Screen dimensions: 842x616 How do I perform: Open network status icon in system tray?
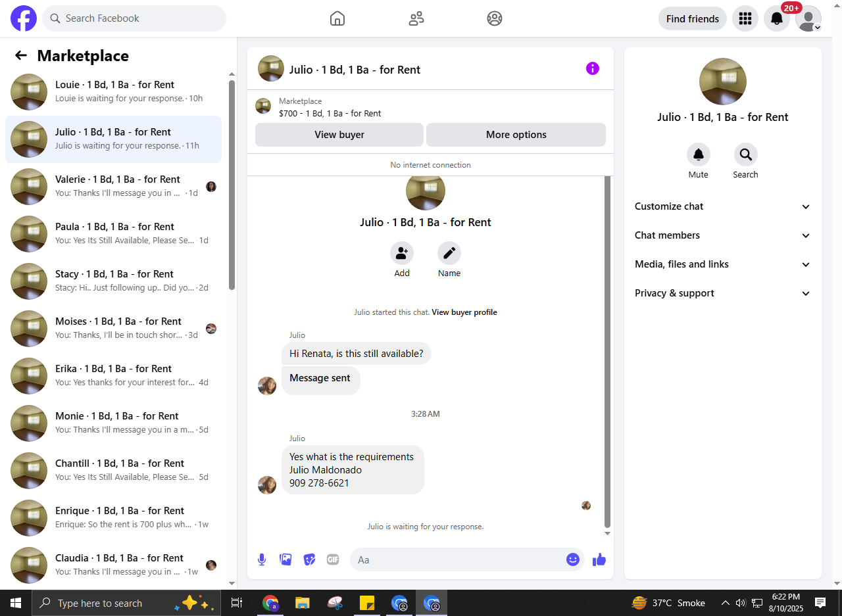(x=757, y=603)
